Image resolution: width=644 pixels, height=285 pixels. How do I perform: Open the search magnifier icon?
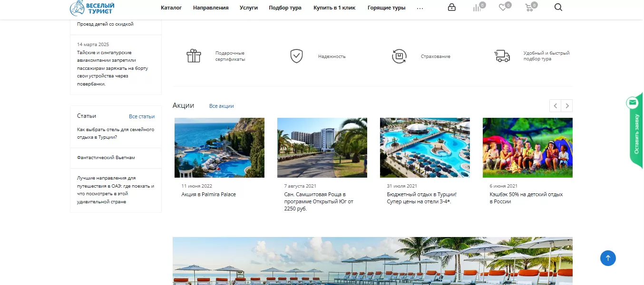click(558, 7)
